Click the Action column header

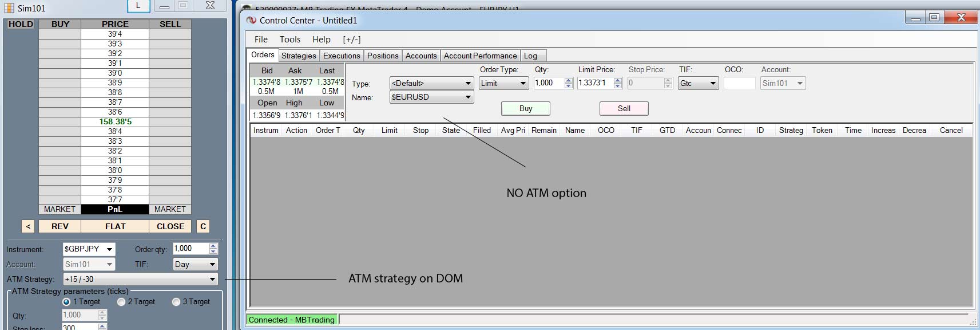(296, 130)
